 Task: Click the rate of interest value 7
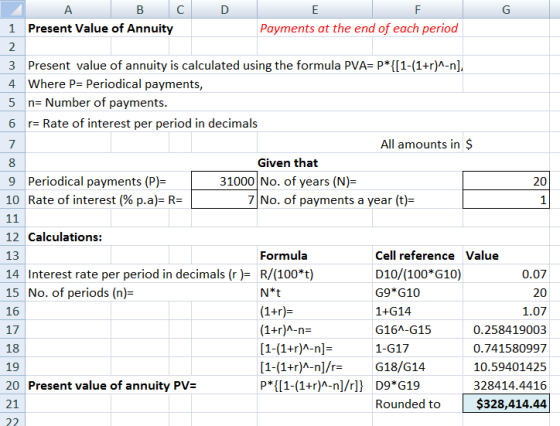(224, 200)
